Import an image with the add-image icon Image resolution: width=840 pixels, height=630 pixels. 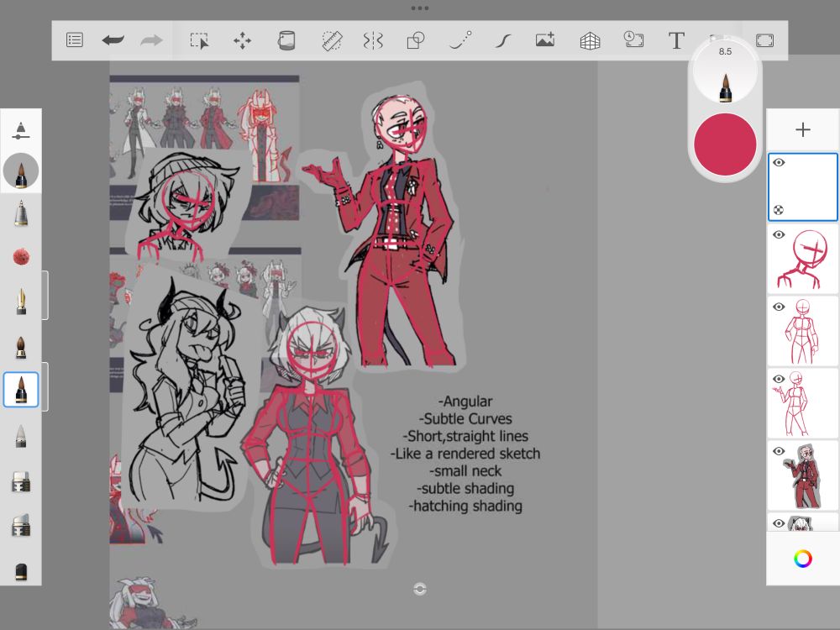pos(545,40)
